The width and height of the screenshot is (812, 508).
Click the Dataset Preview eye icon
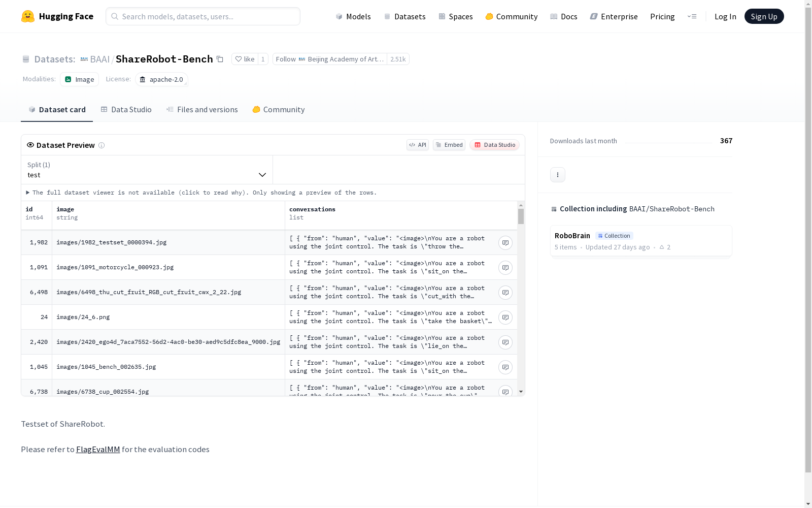[x=30, y=145]
